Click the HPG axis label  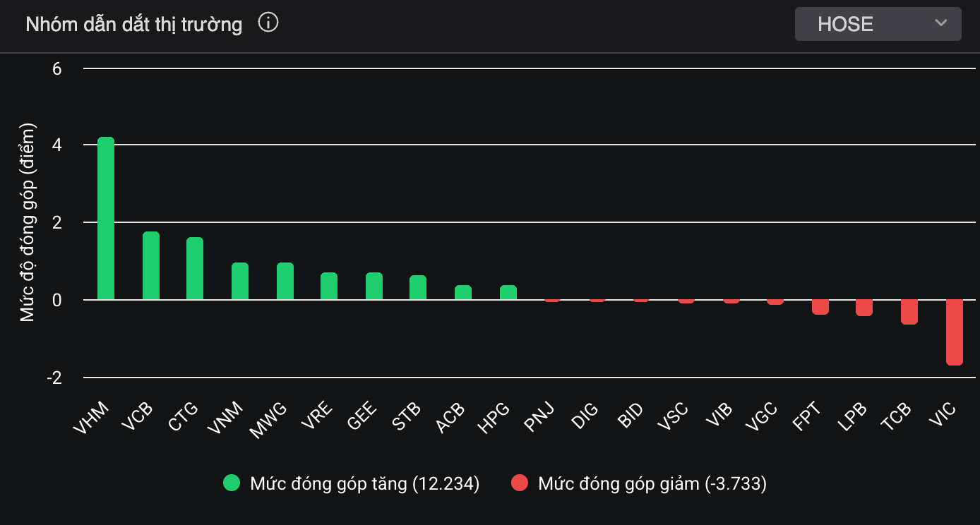tap(494, 417)
